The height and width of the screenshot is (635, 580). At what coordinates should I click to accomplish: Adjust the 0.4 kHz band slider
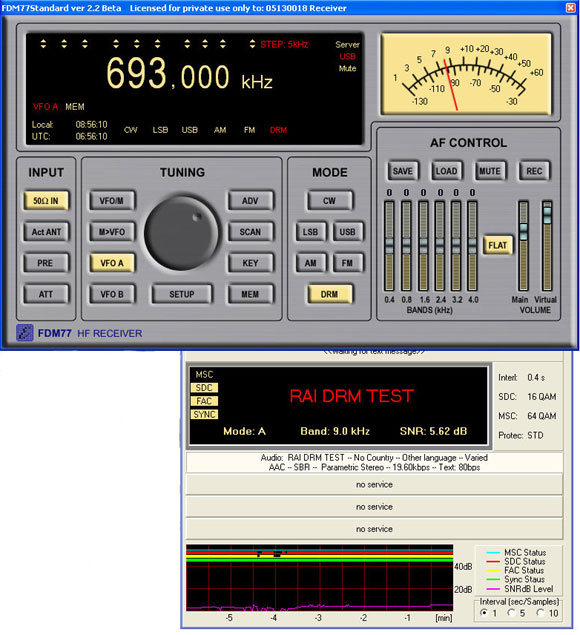click(x=389, y=245)
